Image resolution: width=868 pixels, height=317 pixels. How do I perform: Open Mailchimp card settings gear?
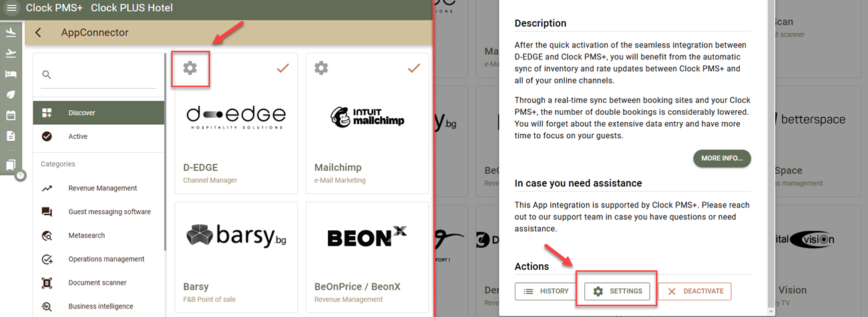tap(321, 68)
